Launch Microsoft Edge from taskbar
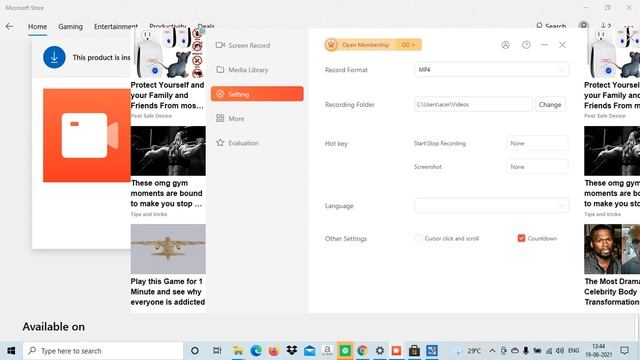The image size is (640, 360). [x=256, y=351]
